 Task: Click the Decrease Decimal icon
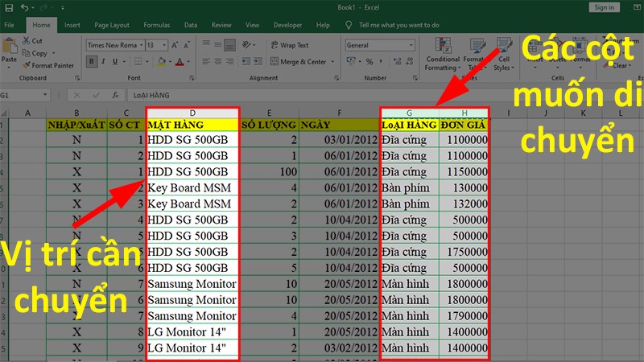coord(410,62)
